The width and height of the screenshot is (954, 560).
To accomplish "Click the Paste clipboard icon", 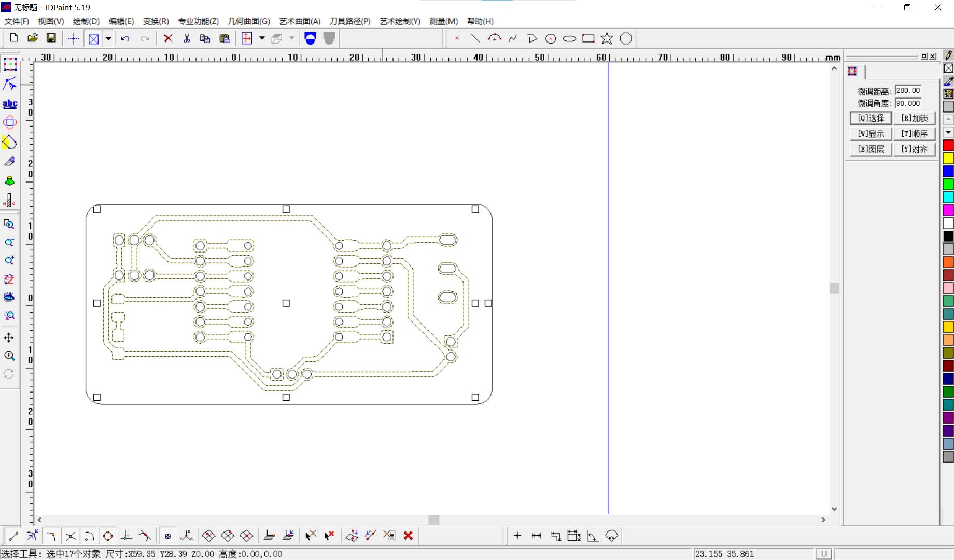I will [224, 38].
